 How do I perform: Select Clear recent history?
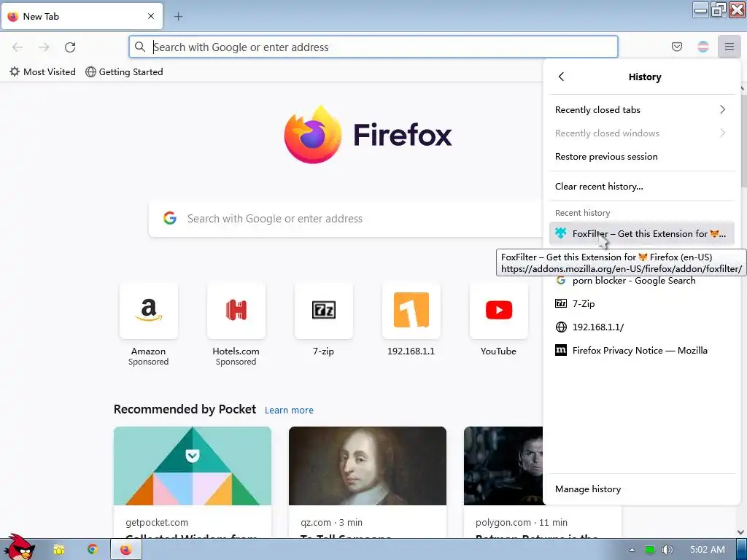pos(642,187)
